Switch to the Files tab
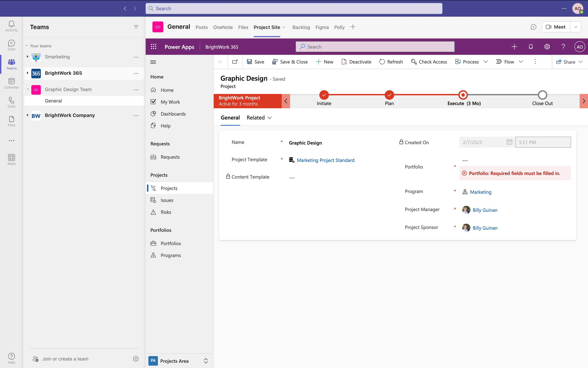The height and width of the screenshot is (368, 588). (x=243, y=27)
